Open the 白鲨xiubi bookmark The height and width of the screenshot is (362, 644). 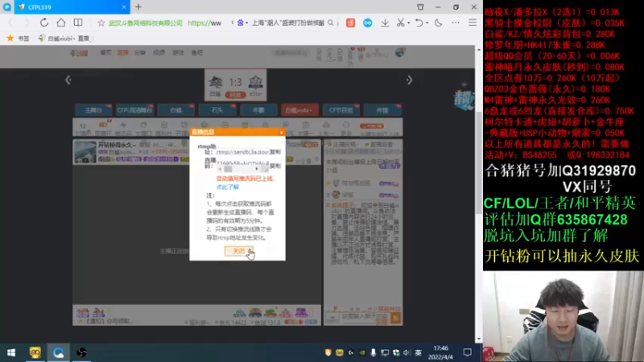pos(64,38)
